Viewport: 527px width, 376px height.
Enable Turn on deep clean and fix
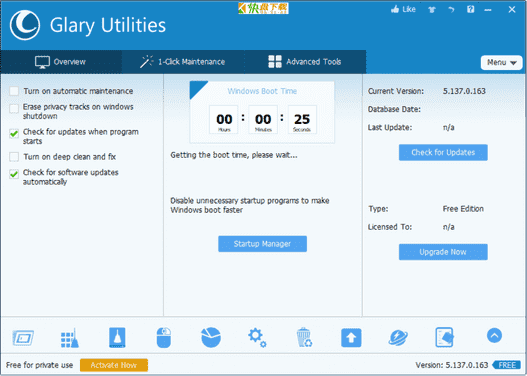(14, 157)
